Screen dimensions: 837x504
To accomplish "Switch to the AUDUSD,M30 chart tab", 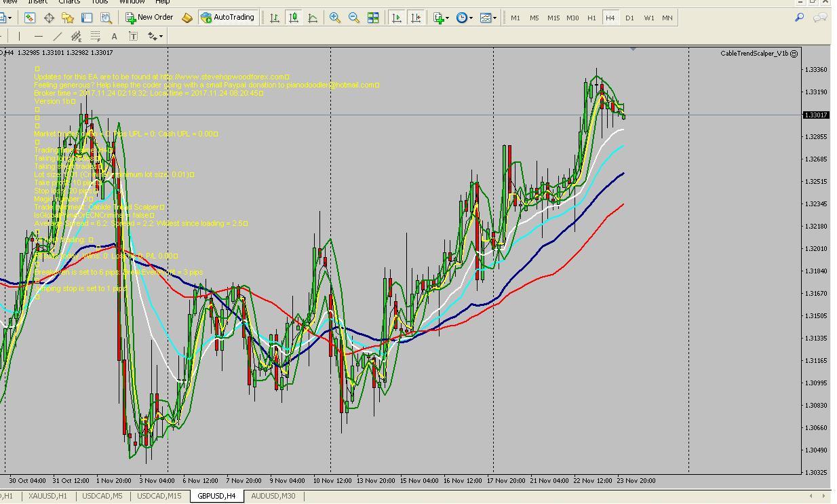I will tap(273, 496).
